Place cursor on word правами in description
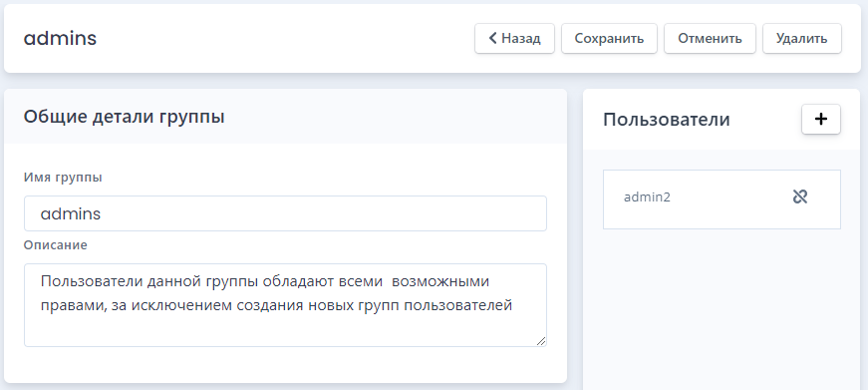 click(x=71, y=306)
